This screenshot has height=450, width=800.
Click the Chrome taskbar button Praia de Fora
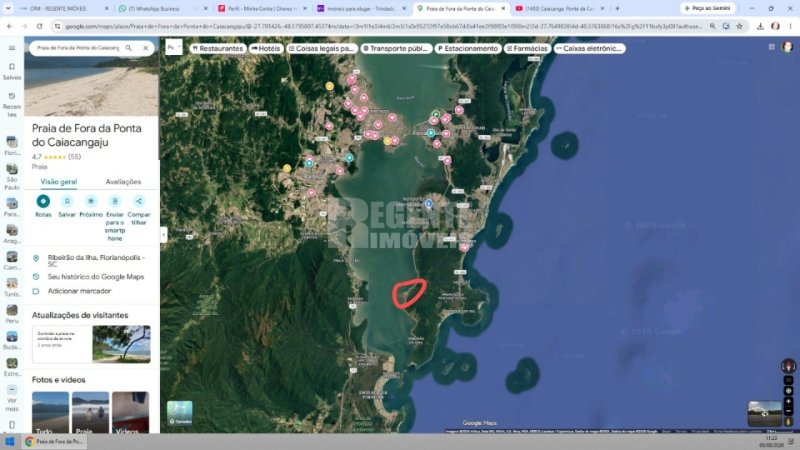coord(54,442)
